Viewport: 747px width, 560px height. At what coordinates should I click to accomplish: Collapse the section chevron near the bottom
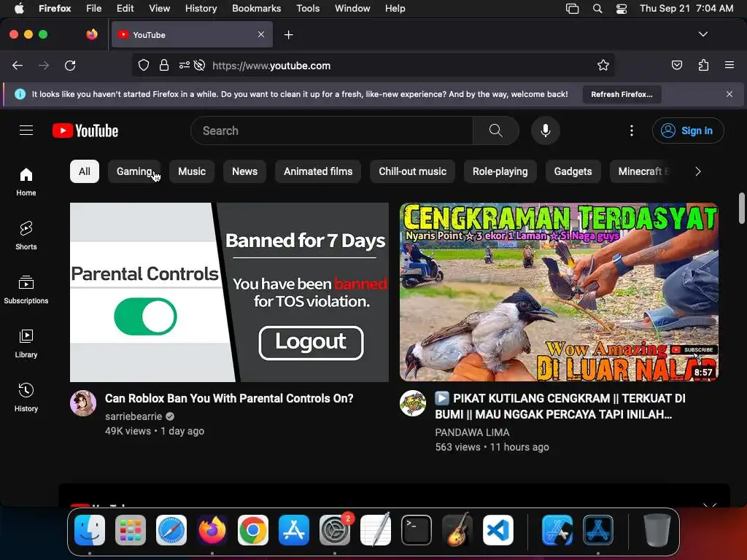710,505
